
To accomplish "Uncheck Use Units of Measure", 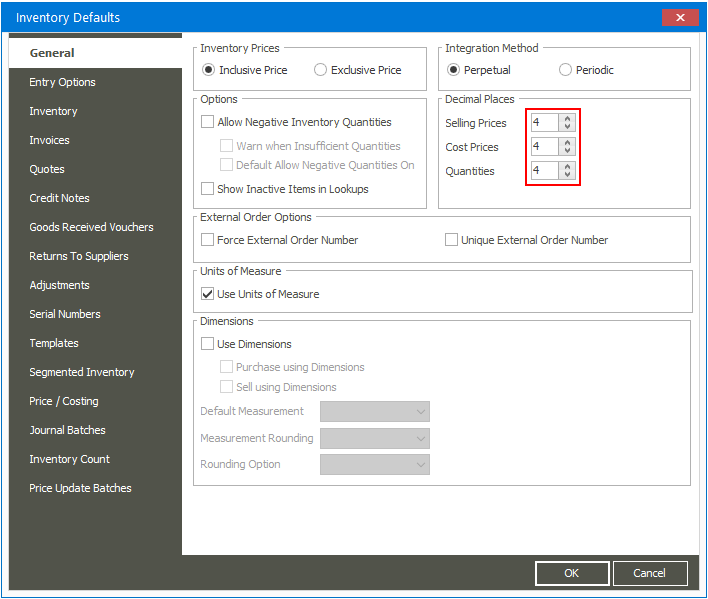I will point(208,294).
